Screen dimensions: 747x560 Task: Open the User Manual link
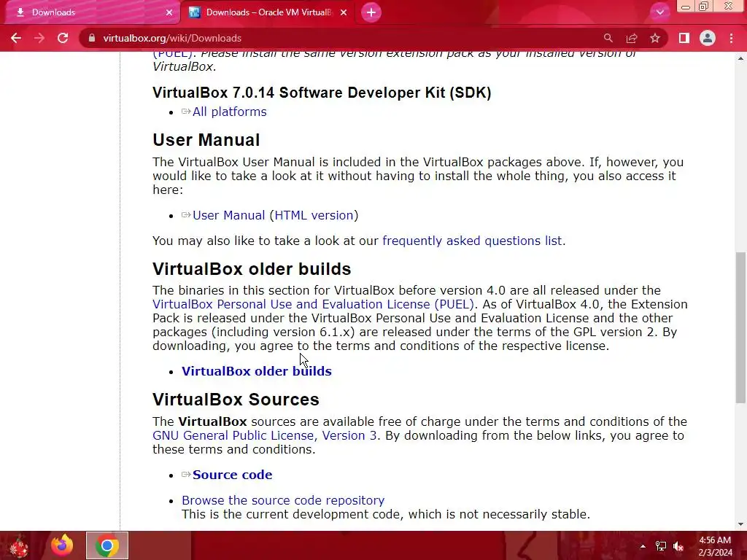tap(228, 215)
